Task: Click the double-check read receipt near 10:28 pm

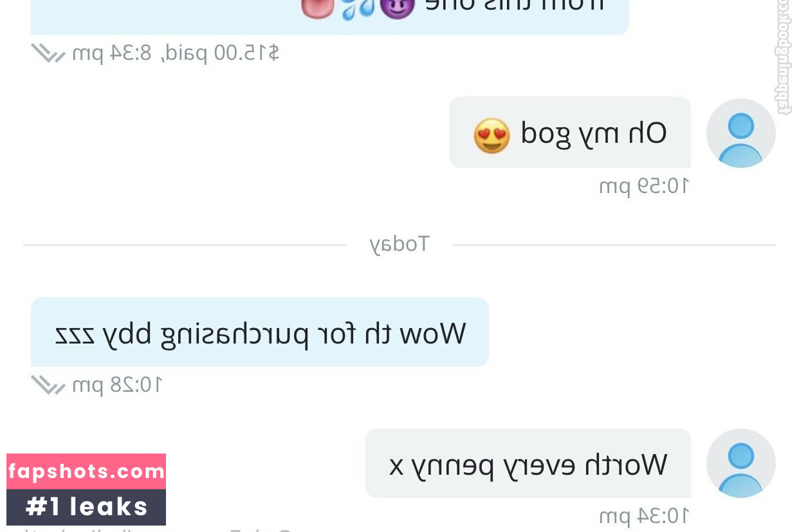Action: pos(48,385)
